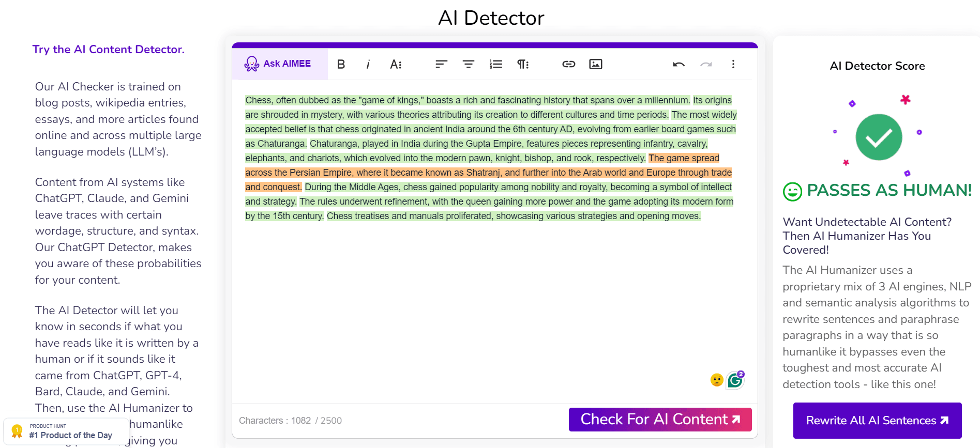Insert an image into the editor
The width and height of the screenshot is (980, 448).
click(596, 64)
